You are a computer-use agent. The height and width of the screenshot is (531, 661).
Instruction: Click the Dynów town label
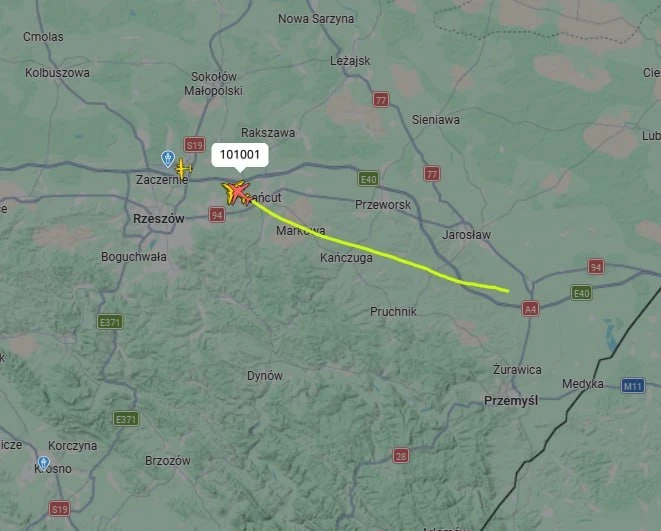(265, 376)
